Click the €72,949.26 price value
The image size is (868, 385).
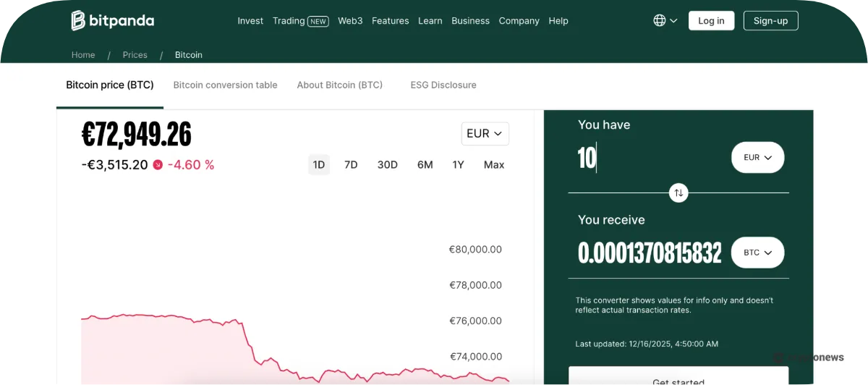137,134
